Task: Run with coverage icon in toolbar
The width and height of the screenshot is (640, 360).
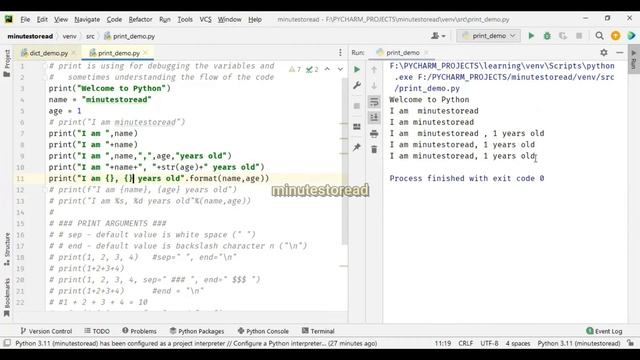Action: (x=563, y=36)
